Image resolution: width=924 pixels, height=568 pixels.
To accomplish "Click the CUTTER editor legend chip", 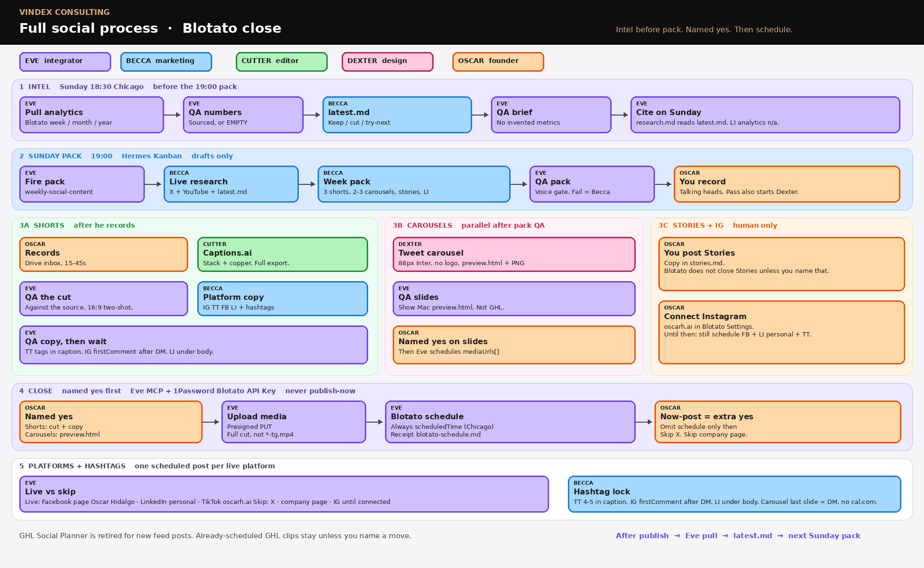I will pos(282,62).
